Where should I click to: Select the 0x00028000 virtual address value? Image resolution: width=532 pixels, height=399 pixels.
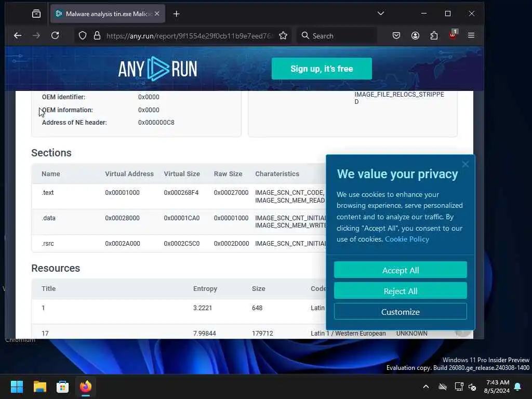pyautogui.click(x=122, y=218)
